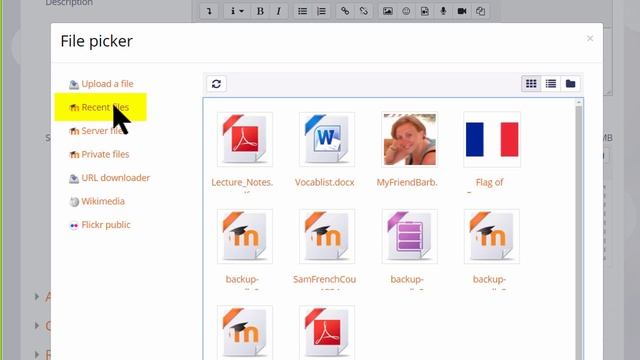Switch to detailed list view
The width and height of the screenshot is (640, 360).
551,84
